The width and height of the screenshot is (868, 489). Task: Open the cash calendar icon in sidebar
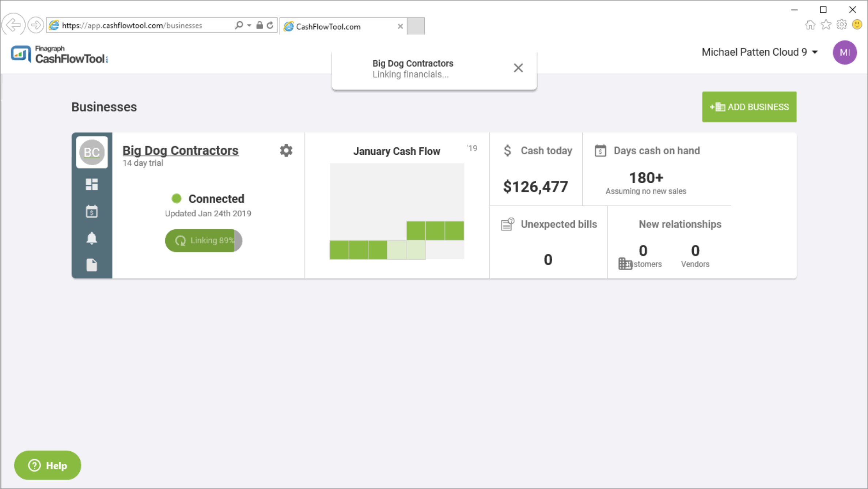click(x=92, y=211)
